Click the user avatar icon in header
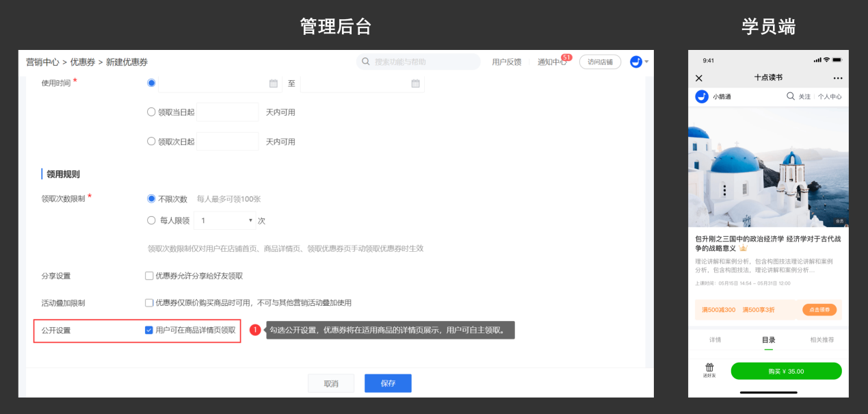 coord(636,62)
